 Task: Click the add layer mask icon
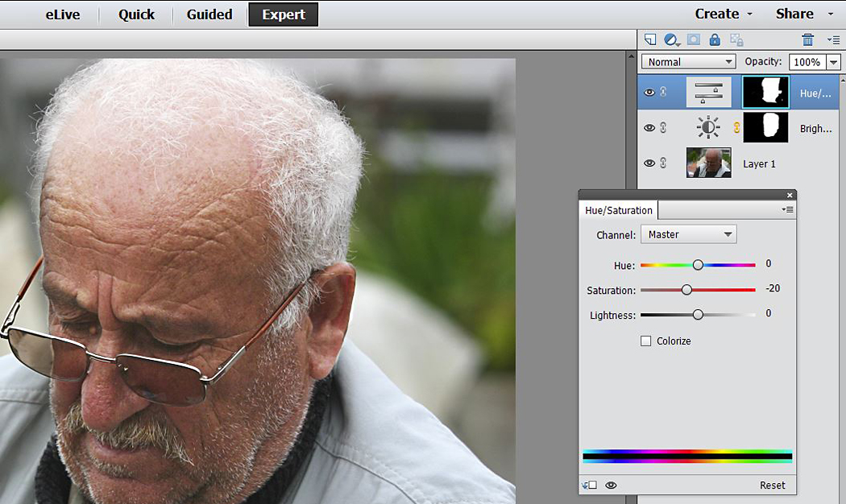pyautogui.click(x=693, y=39)
